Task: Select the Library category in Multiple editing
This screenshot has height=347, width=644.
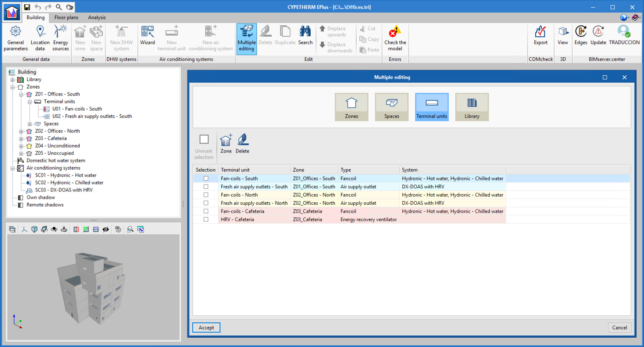Action: click(x=472, y=107)
